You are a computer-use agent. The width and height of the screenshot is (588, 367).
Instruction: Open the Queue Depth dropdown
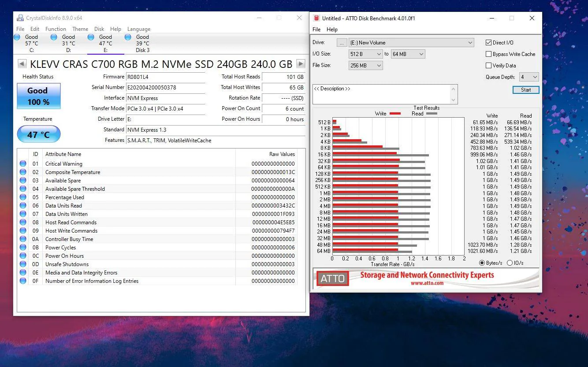(529, 77)
